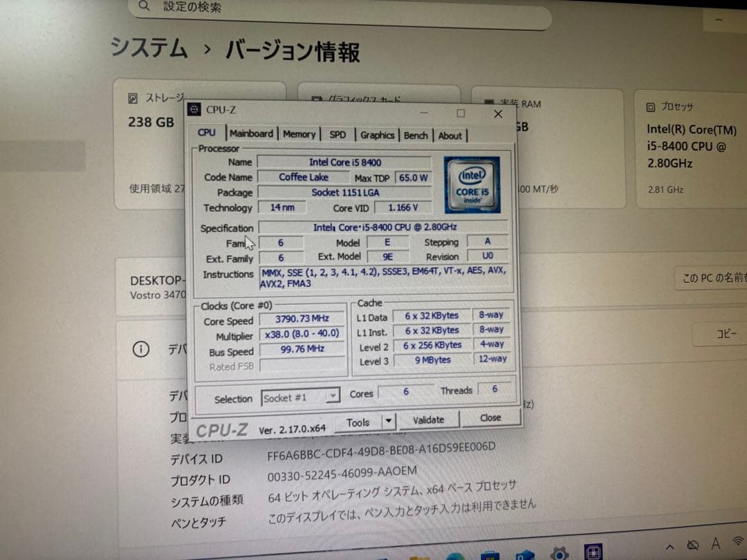Select the Name field Intel Core i5 8400
The image size is (747, 560).
344,162
